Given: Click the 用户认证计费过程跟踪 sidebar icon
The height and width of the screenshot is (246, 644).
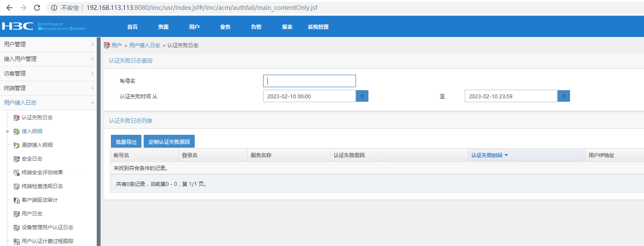Looking at the screenshot, I should tap(17, 241).
